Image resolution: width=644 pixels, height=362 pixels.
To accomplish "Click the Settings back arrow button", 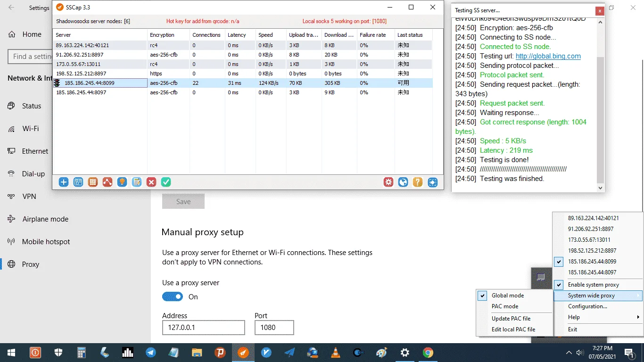I will pyautogui.click(x=11, y=8).
